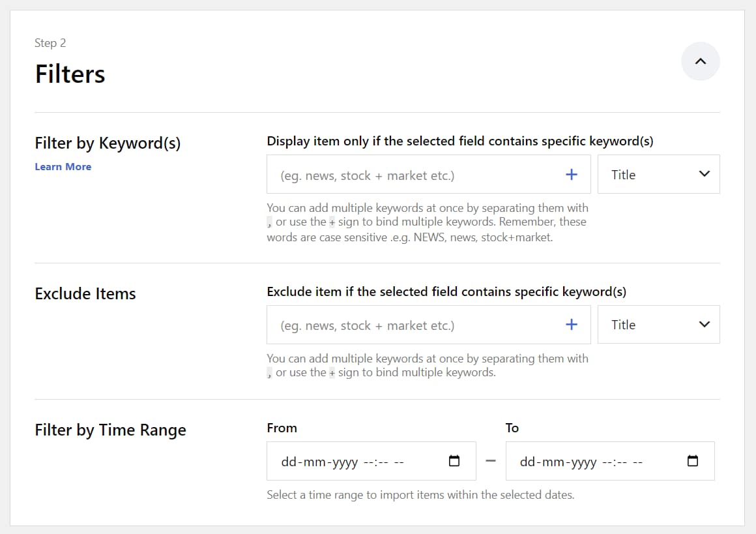This screenshot has width=756, height=534.
Task: Click the "Step 2" label above Filters
Action: click(50, 43)
